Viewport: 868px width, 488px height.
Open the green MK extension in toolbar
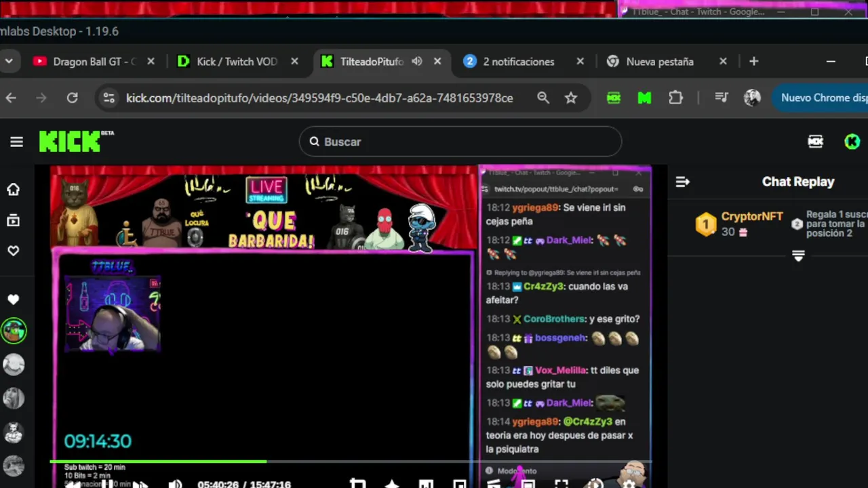point(614,98)
